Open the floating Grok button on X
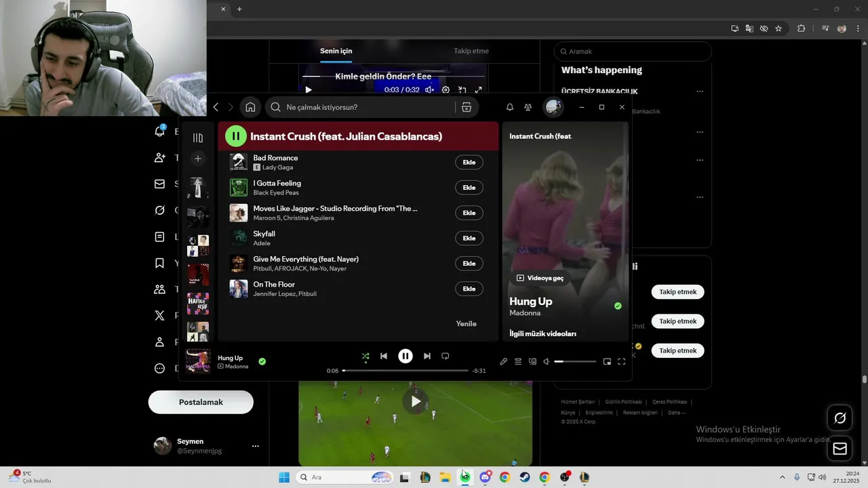 840,418
